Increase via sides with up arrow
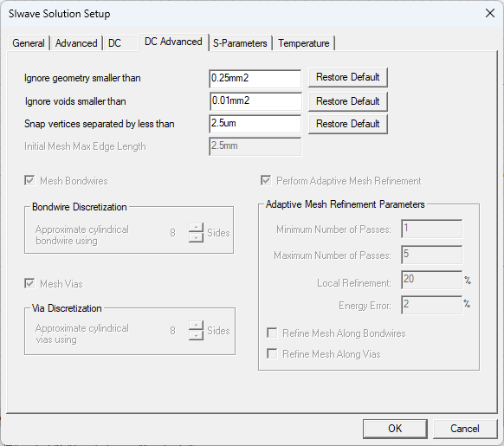Screen dimensions: 504x446 tap(196, 326)
